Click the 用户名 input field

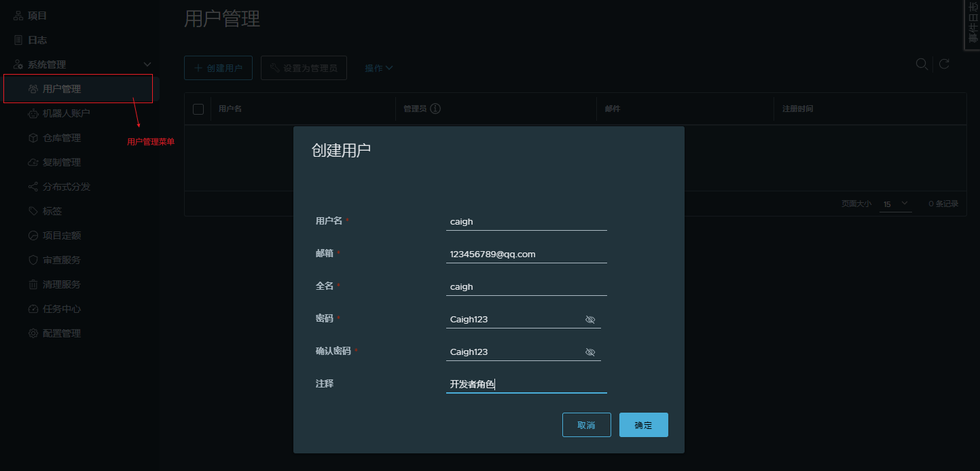coord(526,222)
